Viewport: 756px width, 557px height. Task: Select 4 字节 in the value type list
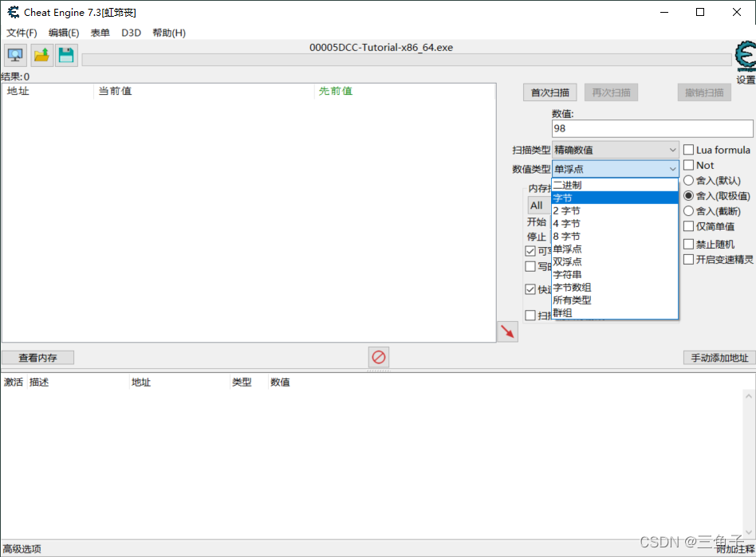615,224
